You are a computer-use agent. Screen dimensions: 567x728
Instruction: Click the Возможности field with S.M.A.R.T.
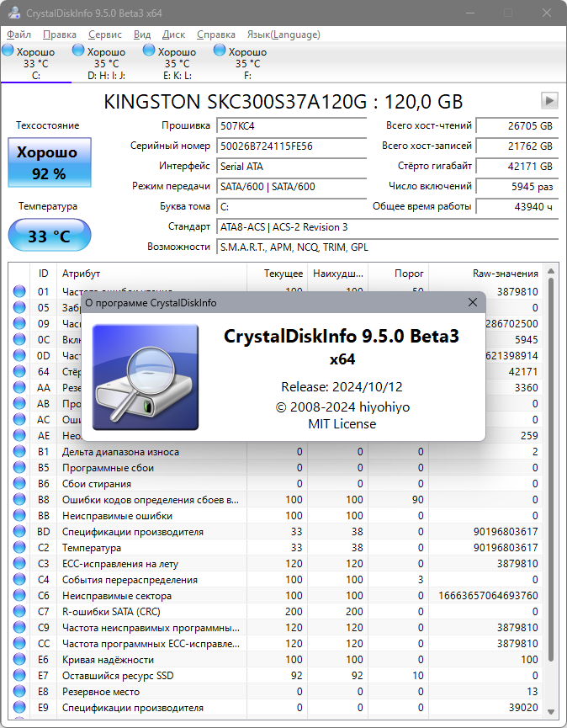tap(387, 247)
